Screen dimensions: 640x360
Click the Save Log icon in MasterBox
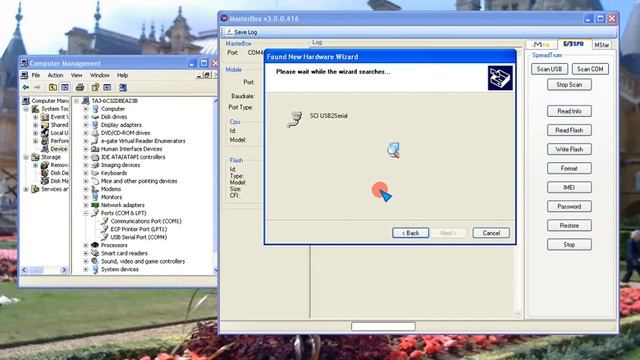click(x=229, y=32)
